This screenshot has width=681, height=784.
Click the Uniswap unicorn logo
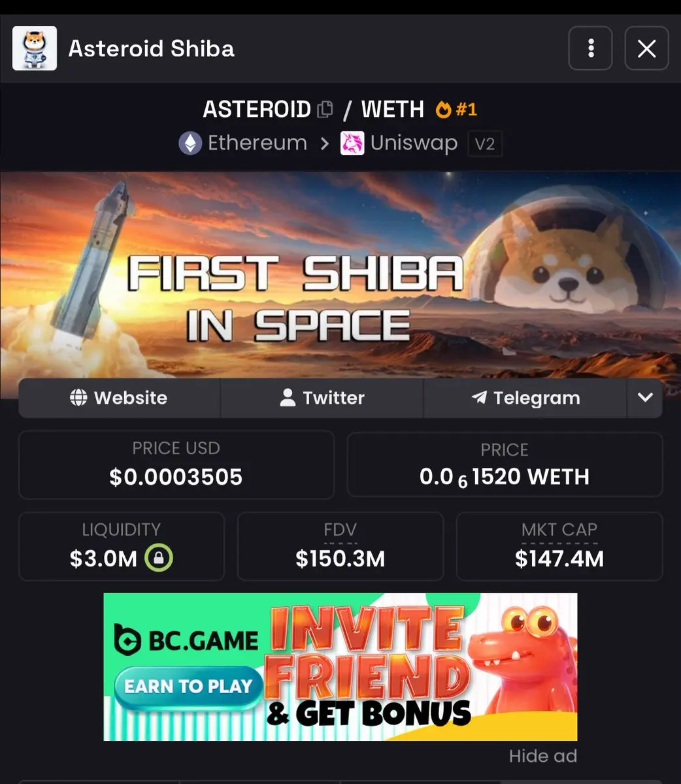point(352,143)
